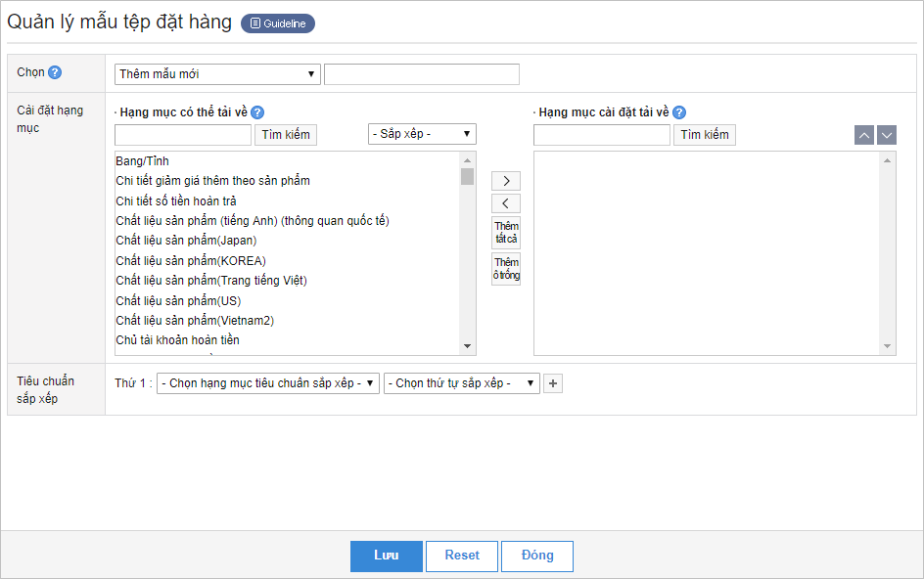The image size is (924, 579).
Task: Click the template name input field
Action: pos(422,74)
